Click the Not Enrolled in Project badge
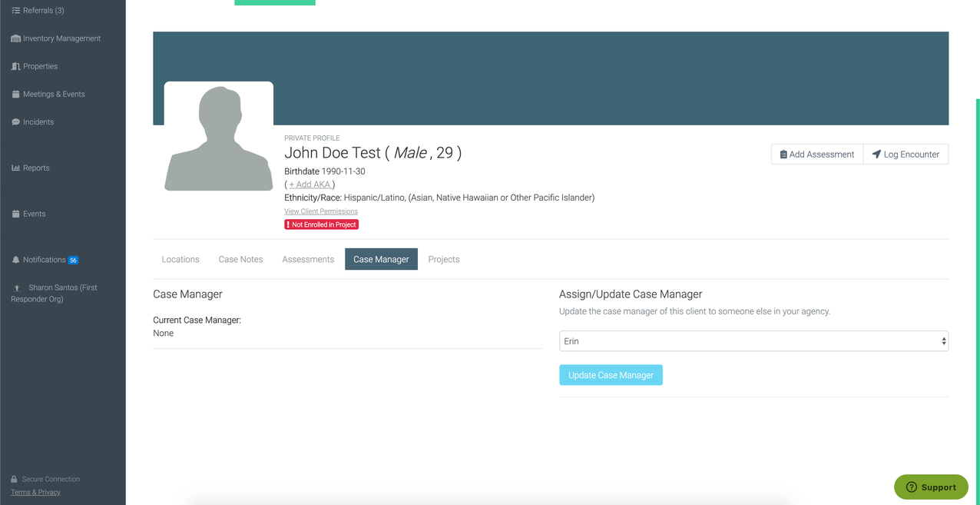Screen dimensions: 980x505 [x=321, y=224]
